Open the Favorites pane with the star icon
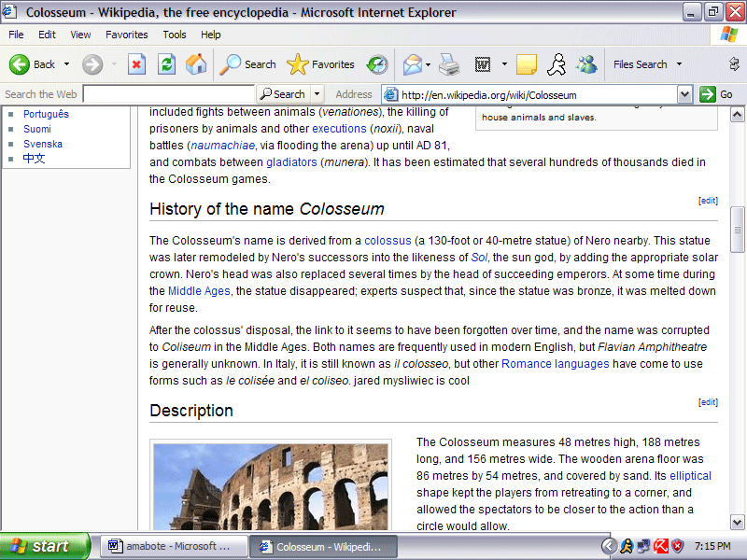 [x=320, y=64]
